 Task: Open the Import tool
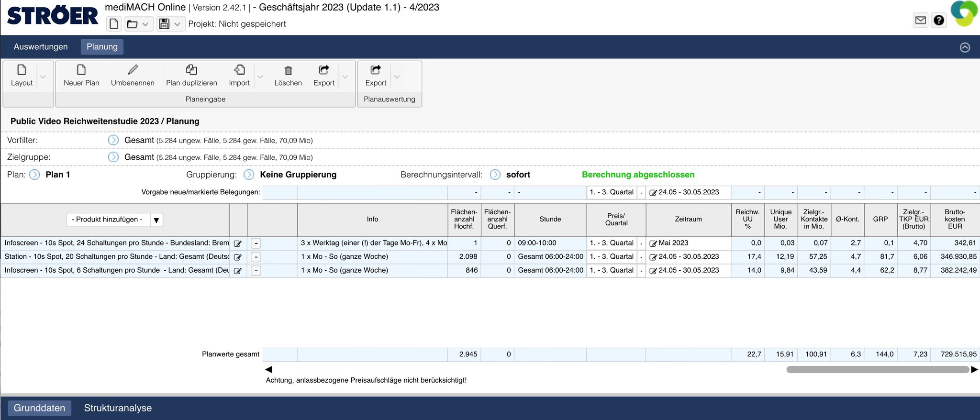[x=239, y=71]
